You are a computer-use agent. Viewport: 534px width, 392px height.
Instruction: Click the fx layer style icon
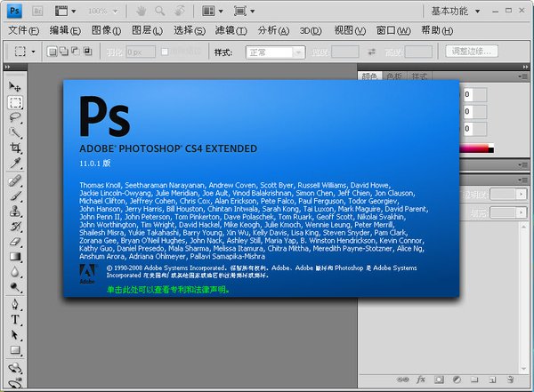[x=419, y=379]
